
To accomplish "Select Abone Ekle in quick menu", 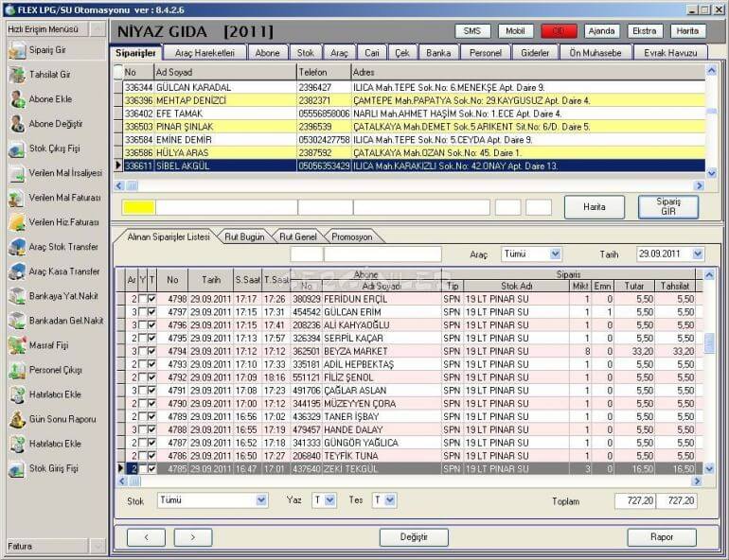I will (x=17, y=98).
